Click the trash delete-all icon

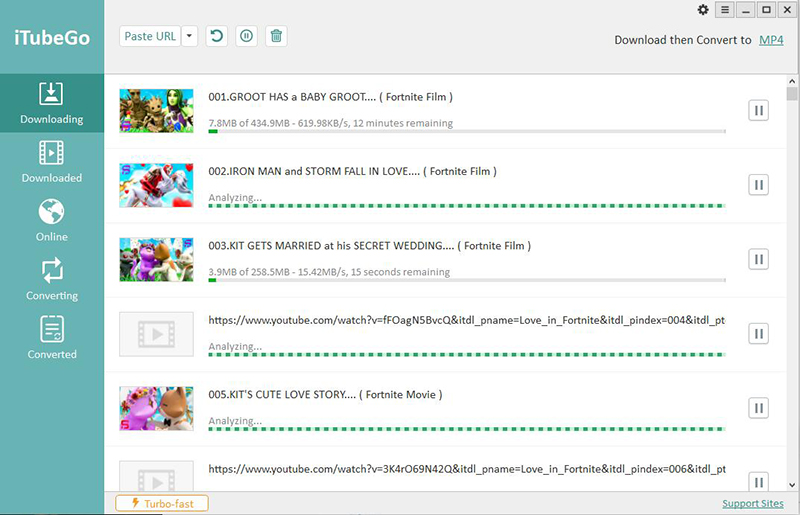click(276, 36)
